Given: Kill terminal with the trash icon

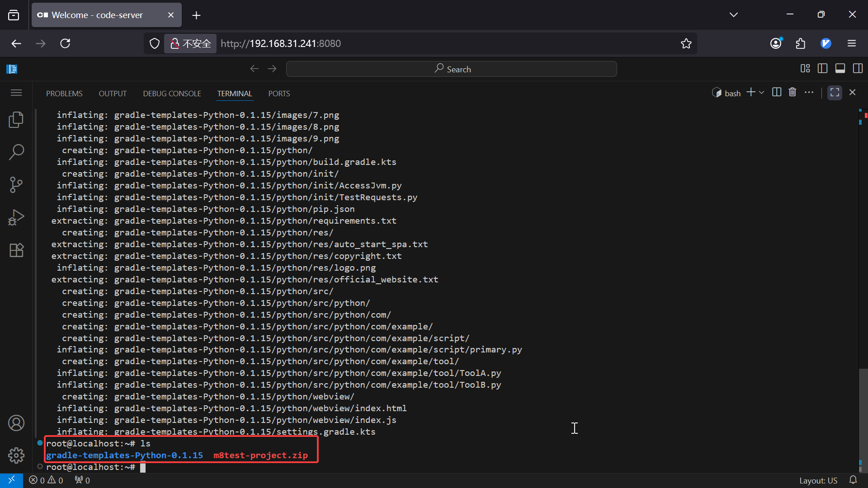Looking at the screenshot, I should point(793,92).
